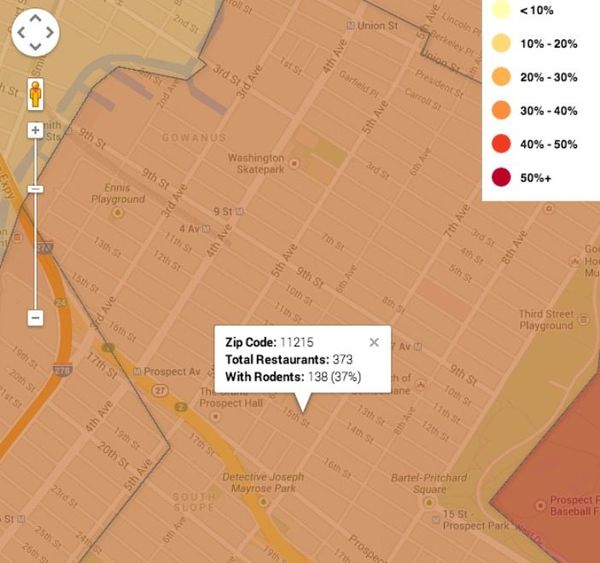The width and height of the screenshot is (600, 563).
Task: Pan map up with top arrow
Action: pos(35,18)
